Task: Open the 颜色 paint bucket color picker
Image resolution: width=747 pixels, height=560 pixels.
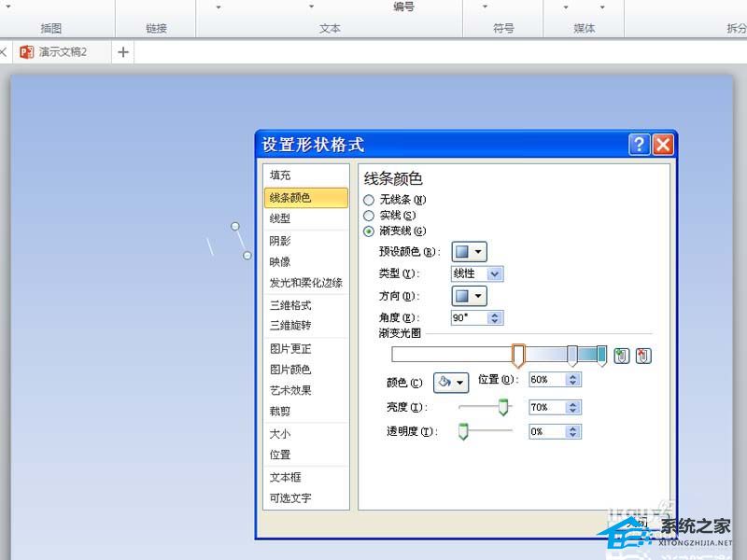Action: 451,382
